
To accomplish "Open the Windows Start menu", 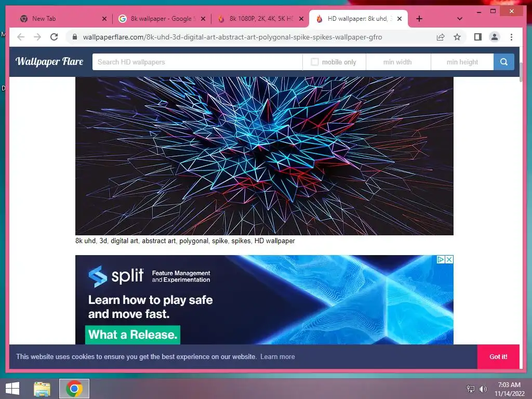I will pos(12,389).
